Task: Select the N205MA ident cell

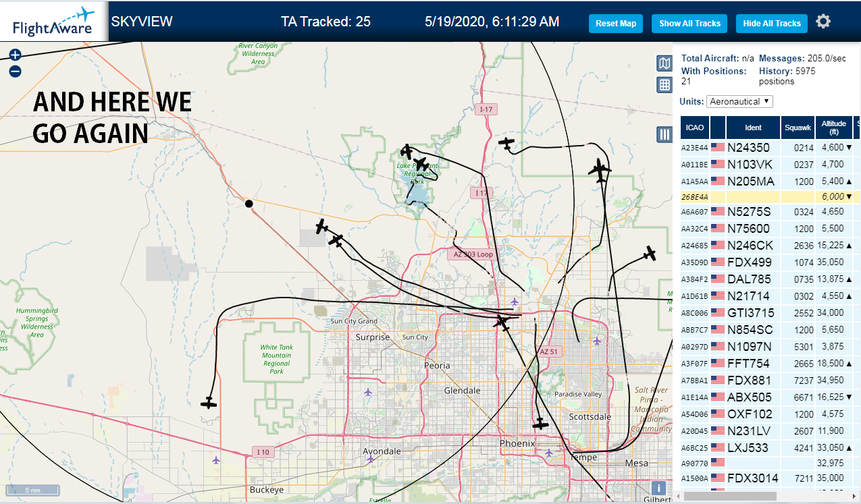Action: [x=753, y=181]
